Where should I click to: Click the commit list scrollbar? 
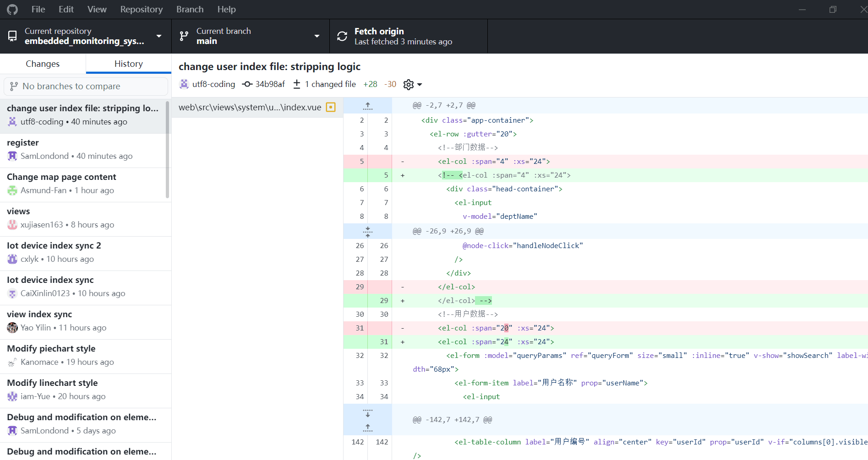click(168, 150)
